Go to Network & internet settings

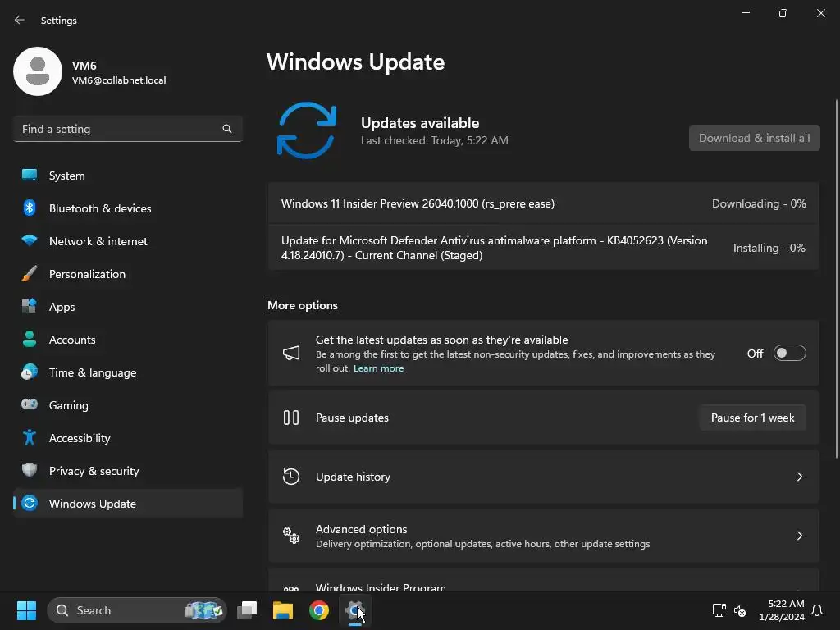128,240
